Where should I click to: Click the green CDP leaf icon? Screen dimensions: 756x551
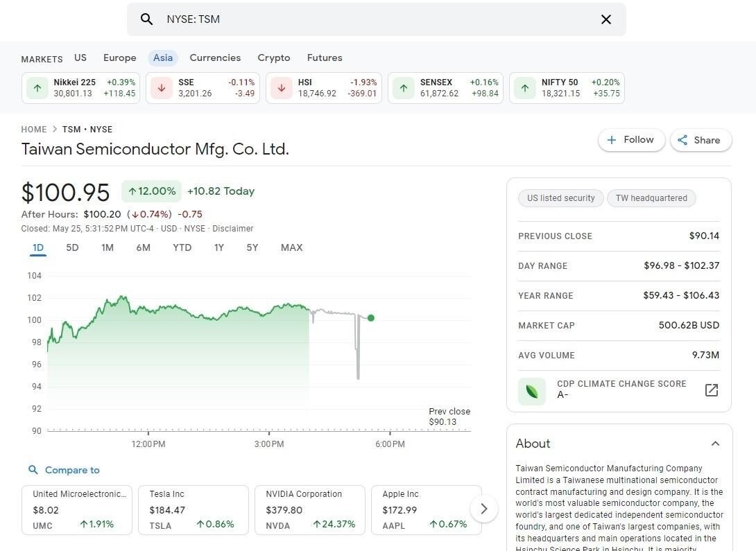(x=532, y=391)
